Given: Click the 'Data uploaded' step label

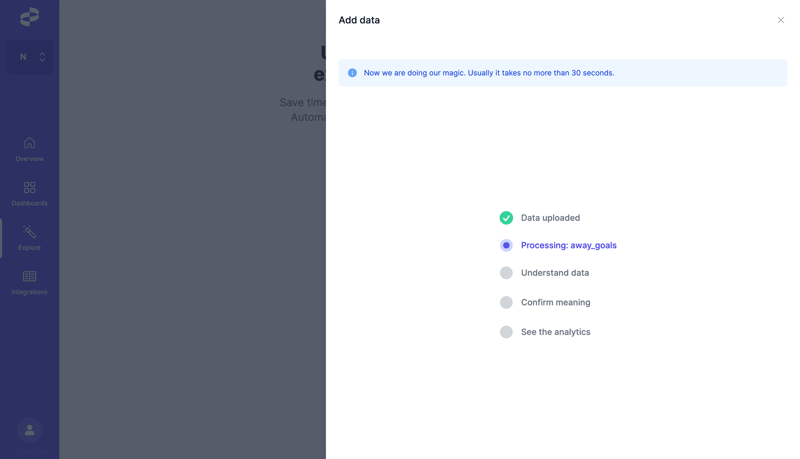Looking at the screenshot, I should point(551,218).
